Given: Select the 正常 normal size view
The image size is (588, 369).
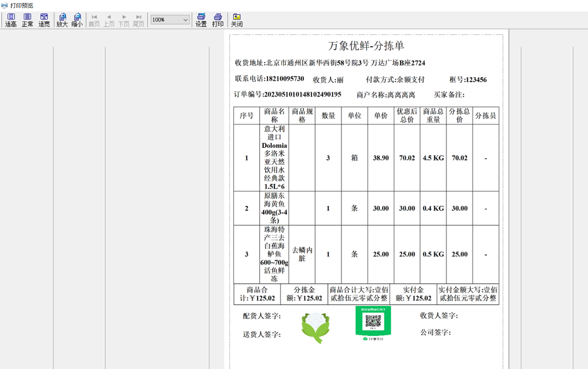Looking at the screenshot, I should click(27, 20).
